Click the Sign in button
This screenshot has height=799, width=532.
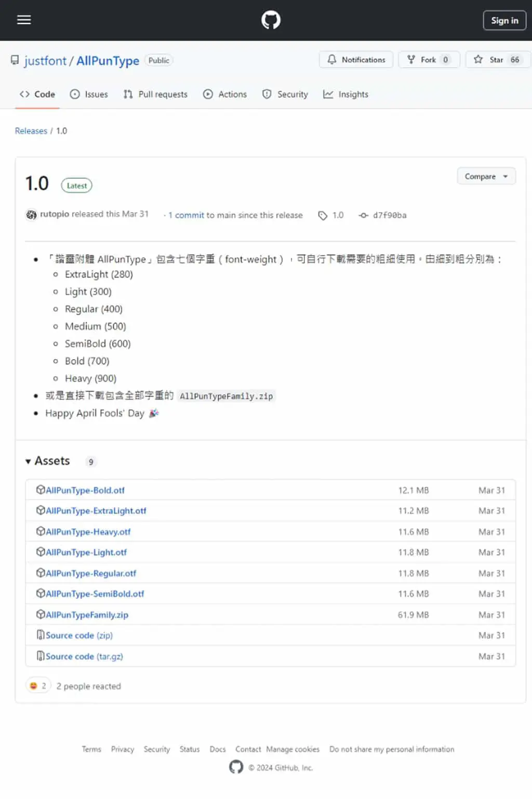click(x=504, y=20)
